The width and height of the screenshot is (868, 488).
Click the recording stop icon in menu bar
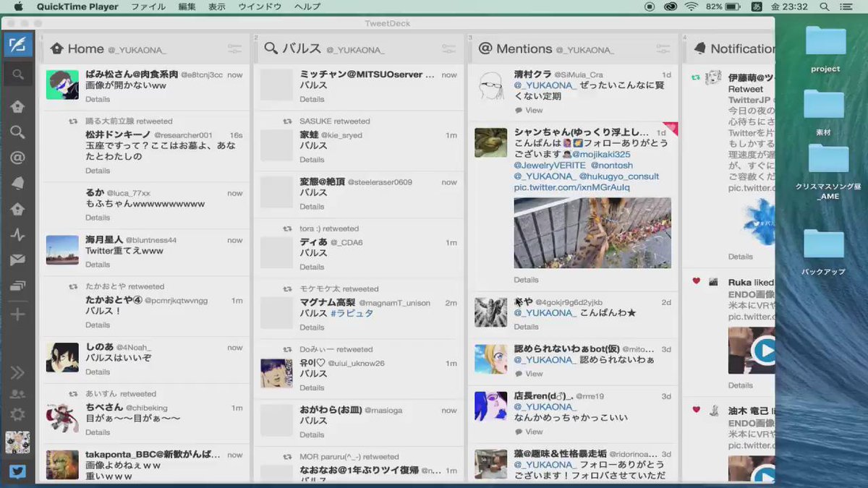coord(650,7)
